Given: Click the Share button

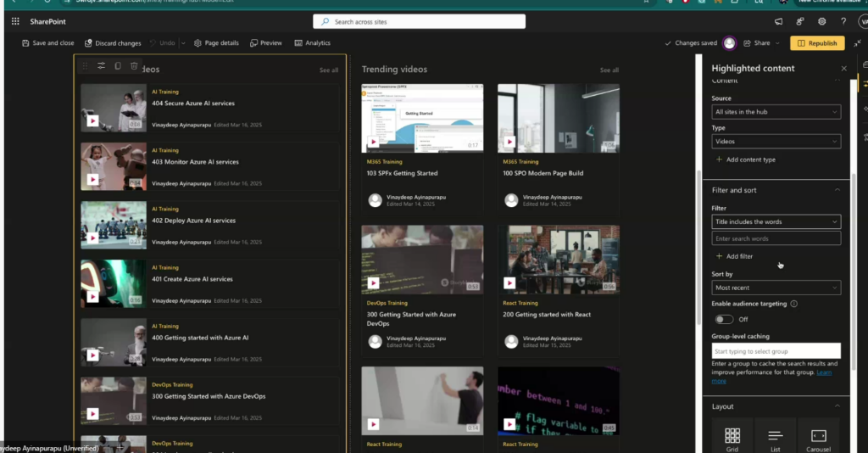Looking at the screenshot, I should point(757,43).
